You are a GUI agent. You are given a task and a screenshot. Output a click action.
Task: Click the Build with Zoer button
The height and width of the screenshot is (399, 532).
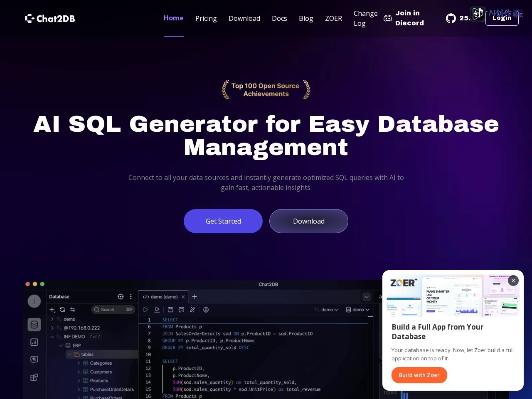[419, 375]
